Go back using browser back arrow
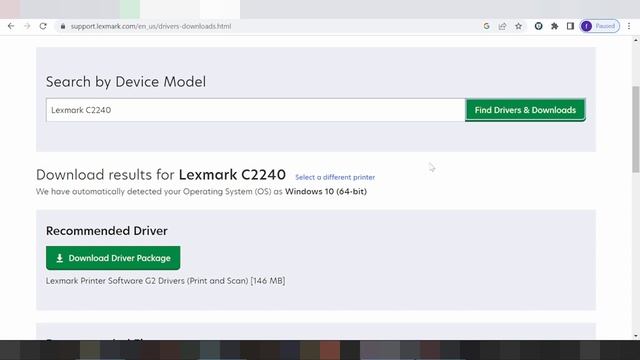Image resolution: width=640 pixels, height=360 pixels. click(11, 26)
